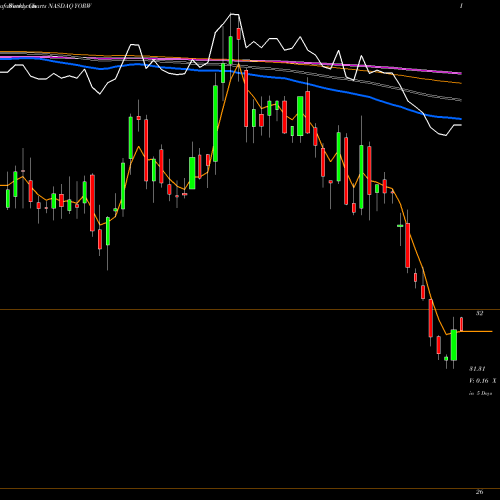Click the 31.31 last price value
The width and height of the screenshot is (500, 500).
coord(477,369)
